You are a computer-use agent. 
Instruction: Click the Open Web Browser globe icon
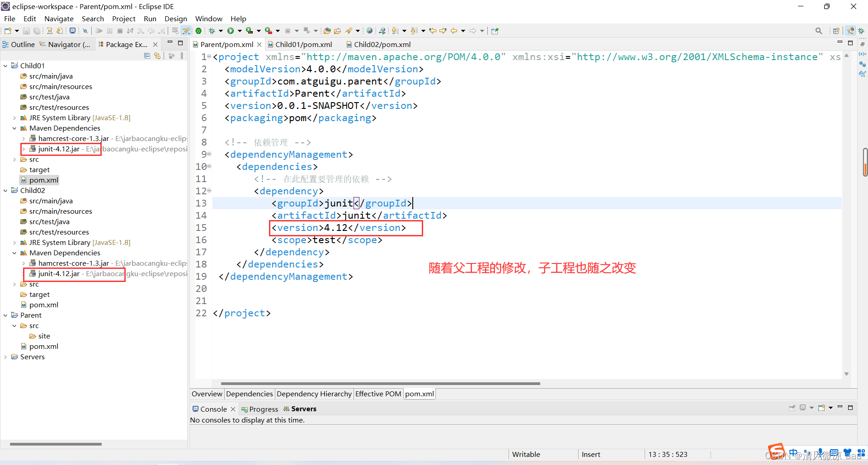tap(369, 31)
